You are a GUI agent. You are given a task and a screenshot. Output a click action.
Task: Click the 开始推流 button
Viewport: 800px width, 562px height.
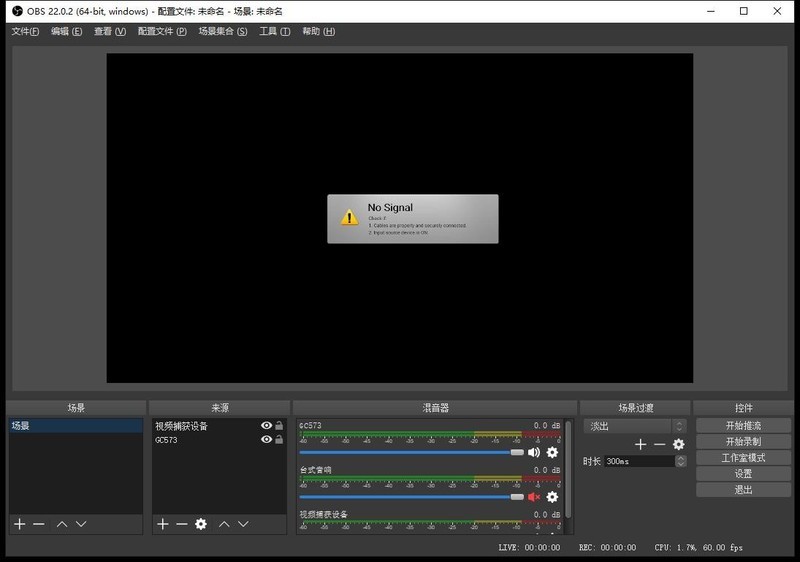[743, 425]
